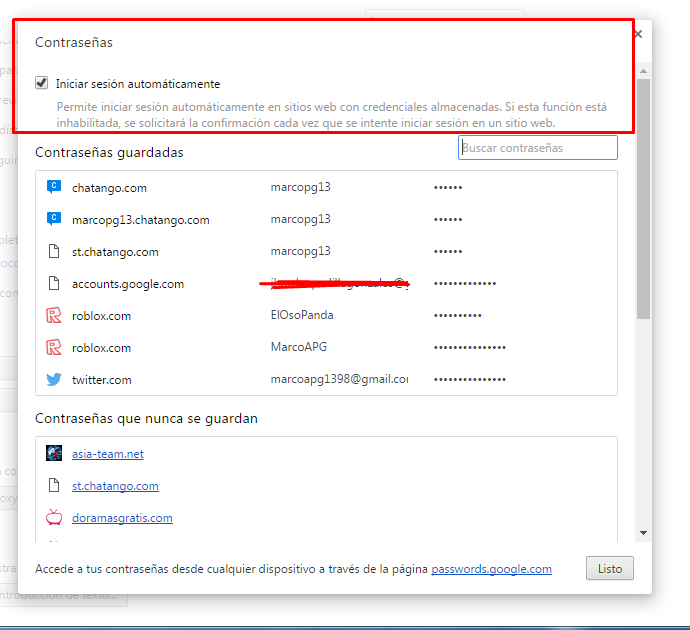Open st.chatango.com link in never-saved list
The height and width of the screenshot is (630, 690).
pos(115,486)
